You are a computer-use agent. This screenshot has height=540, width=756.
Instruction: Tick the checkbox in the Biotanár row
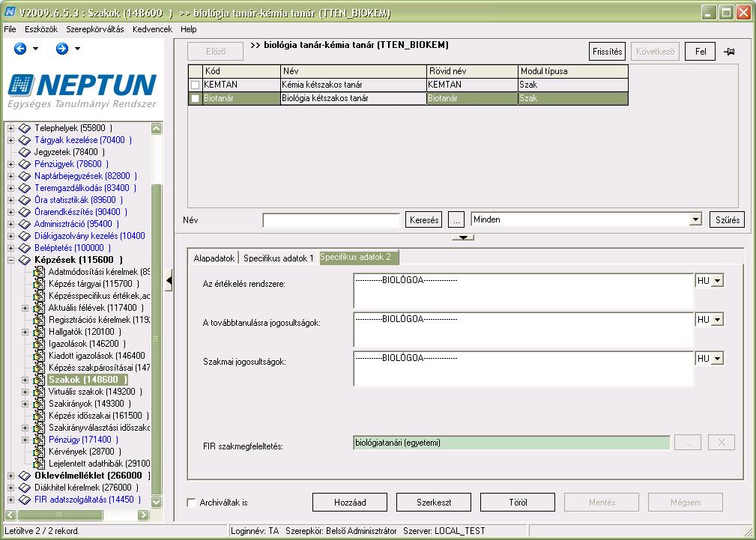point(195,98)
